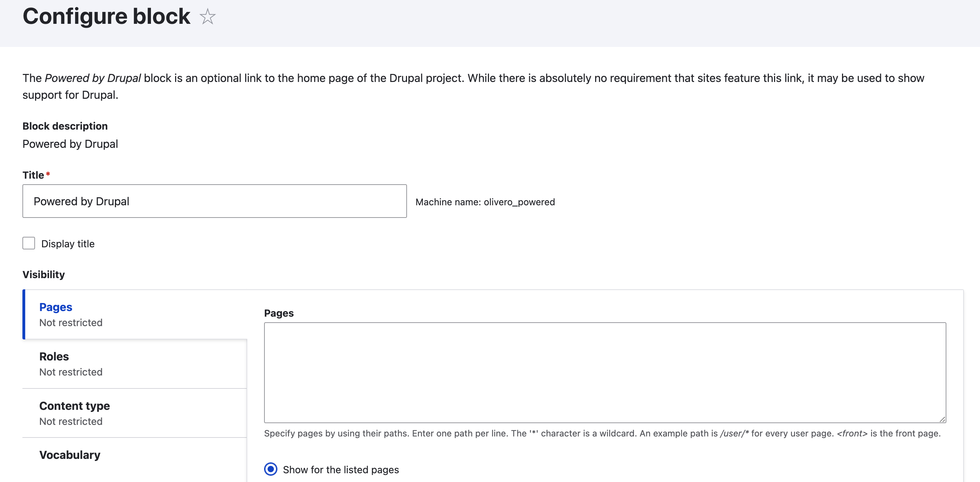This screenshot has width=980, height=482.
Task: Open the Content type visibility settings
Action: click(74, 406)
